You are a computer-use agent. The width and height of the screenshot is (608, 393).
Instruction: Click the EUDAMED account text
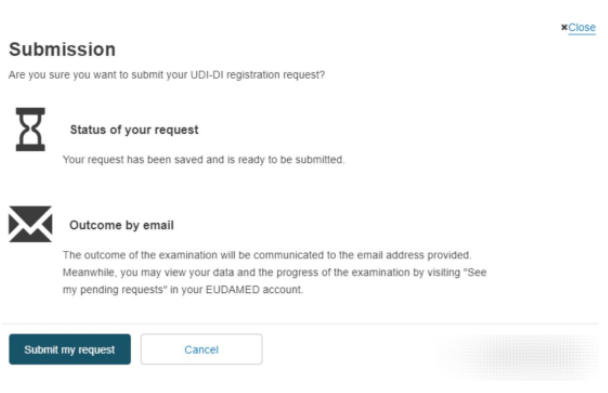254,290
